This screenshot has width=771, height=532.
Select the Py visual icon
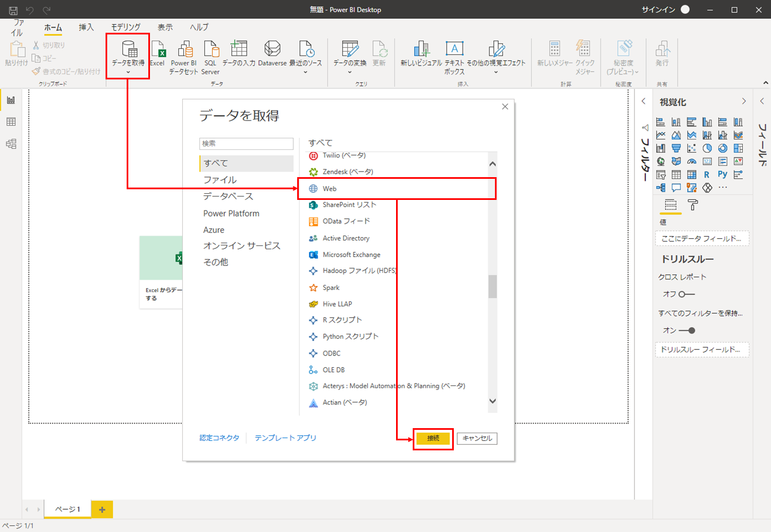[722, 174]
